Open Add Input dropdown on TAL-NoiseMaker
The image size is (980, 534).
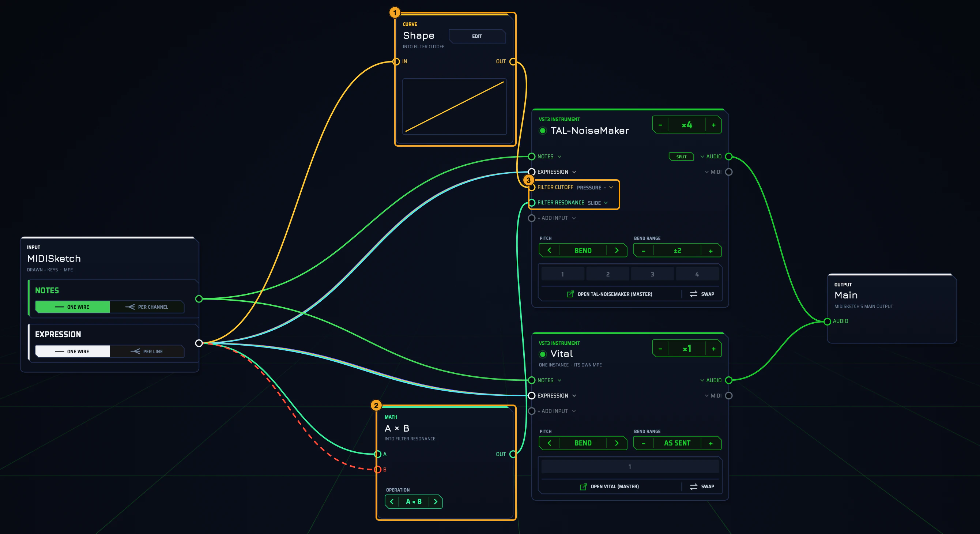[557, 218]
